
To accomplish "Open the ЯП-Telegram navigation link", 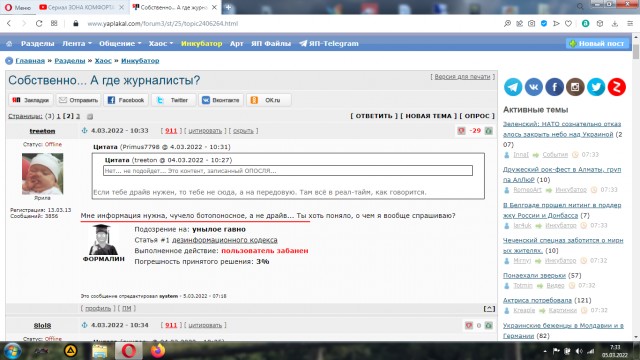I will point(329,44).
